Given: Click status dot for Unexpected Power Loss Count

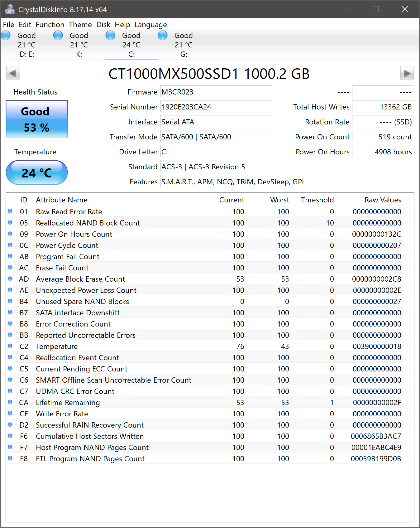Looking at the screenshot, I should [x=10, y=290].
